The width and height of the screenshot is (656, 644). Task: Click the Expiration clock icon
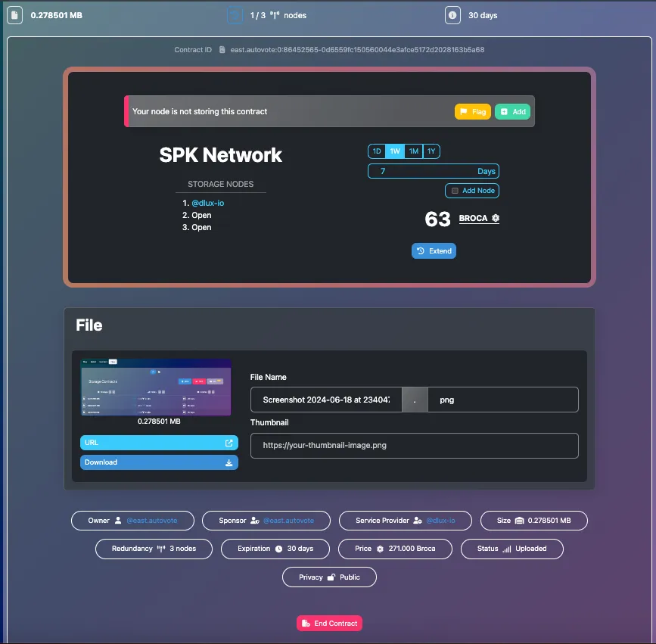(278, 549)
